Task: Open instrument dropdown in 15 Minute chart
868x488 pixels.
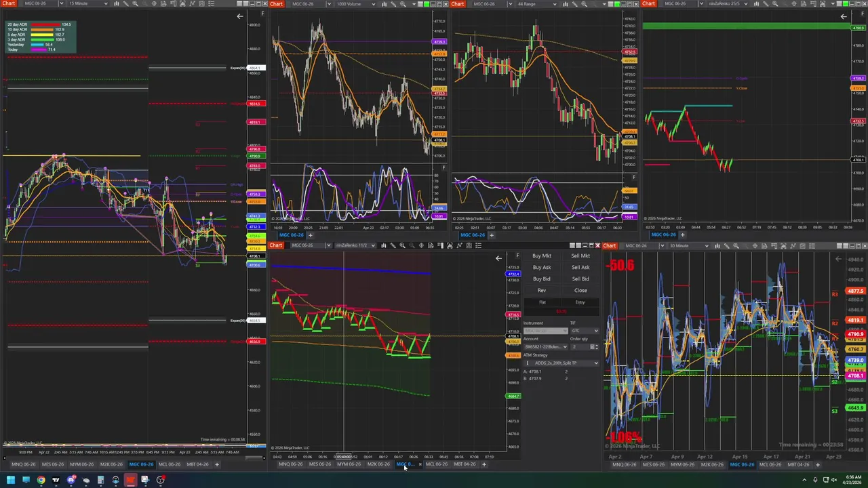Action: point(61,3)
